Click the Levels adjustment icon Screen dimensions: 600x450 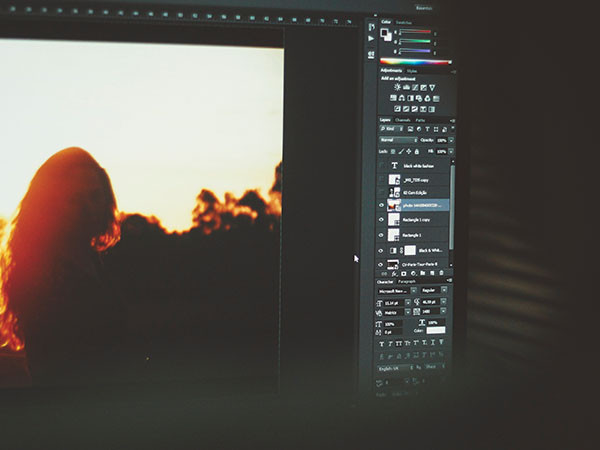(406, 88)
